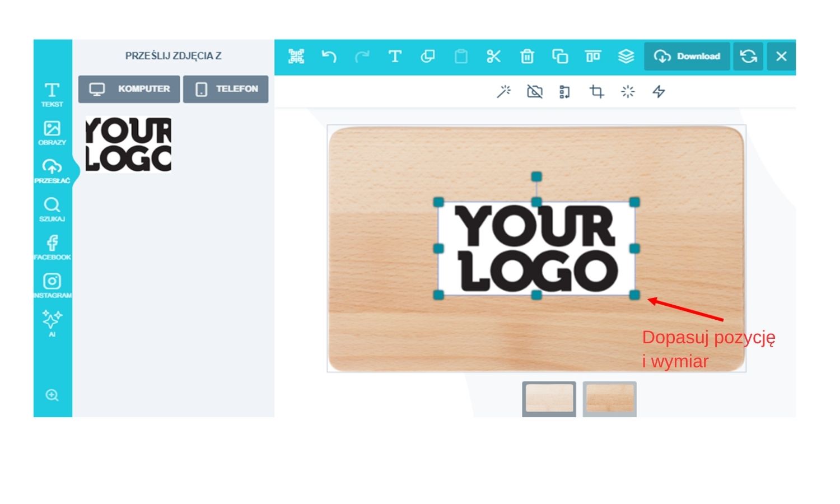This screenshot has width=840, height=504.
Task: Apply the magic wand effect
Action: [503, 92]
